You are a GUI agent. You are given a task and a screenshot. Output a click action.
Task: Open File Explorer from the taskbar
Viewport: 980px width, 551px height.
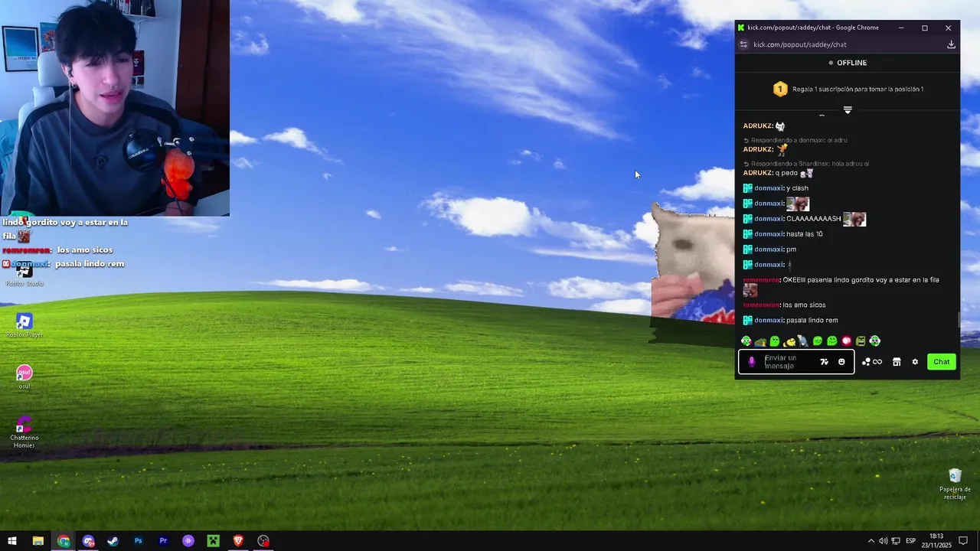[x=38, y=541]
